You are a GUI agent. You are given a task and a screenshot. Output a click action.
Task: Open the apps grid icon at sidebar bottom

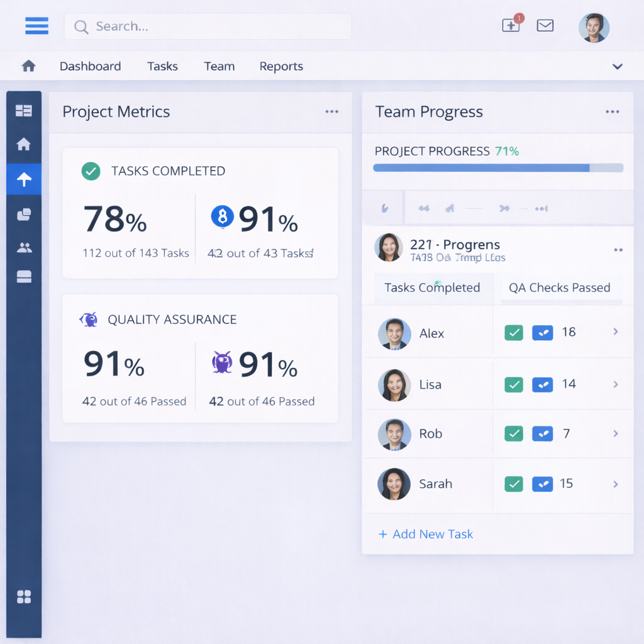coord(24,596)
